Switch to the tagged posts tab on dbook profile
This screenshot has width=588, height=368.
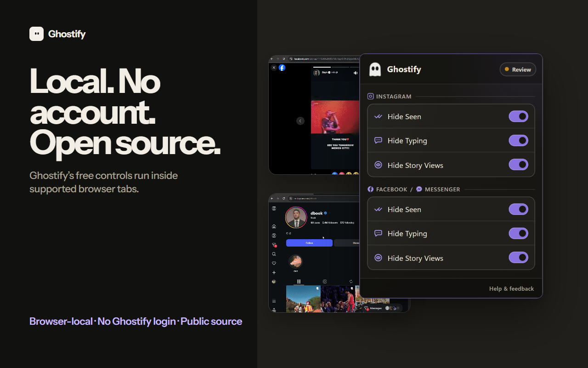[x=325, y=282]
